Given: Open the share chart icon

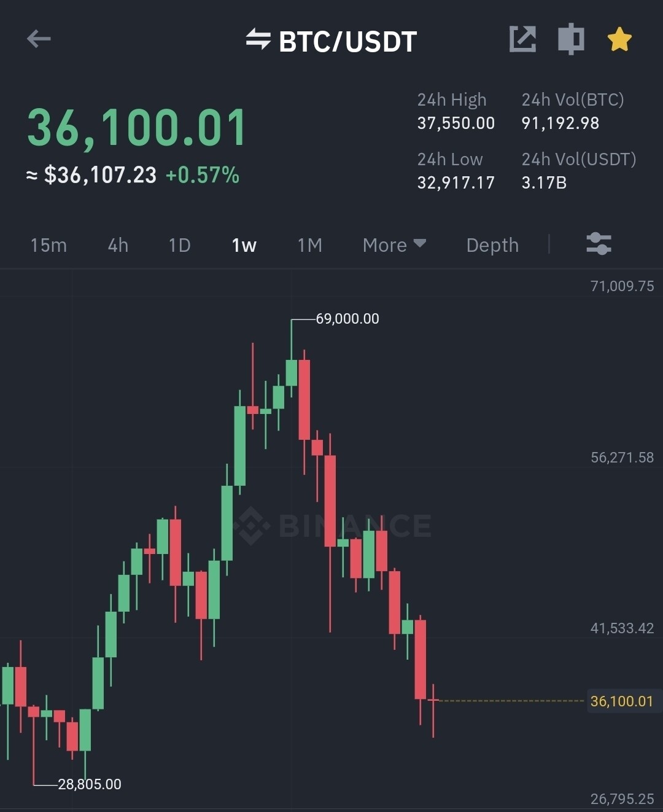Looking at the screenshot, I should click(523, 39).
